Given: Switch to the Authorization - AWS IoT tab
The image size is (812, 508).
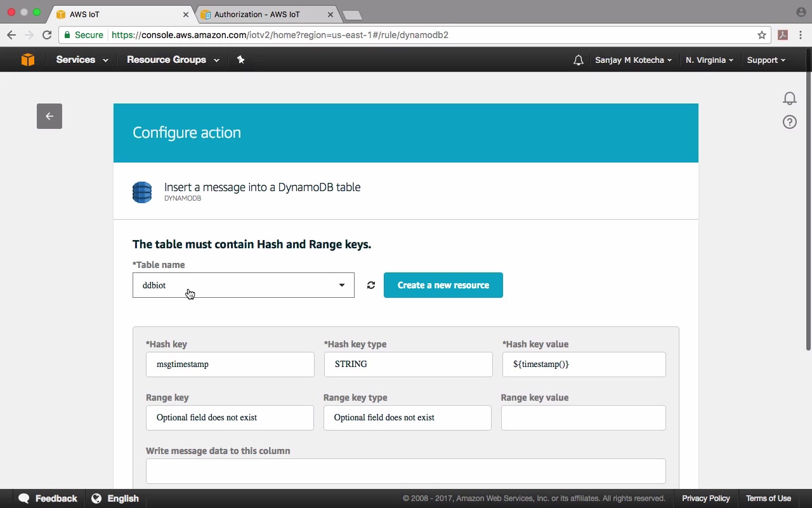Looking at the screenshot, I should [268, 14].
